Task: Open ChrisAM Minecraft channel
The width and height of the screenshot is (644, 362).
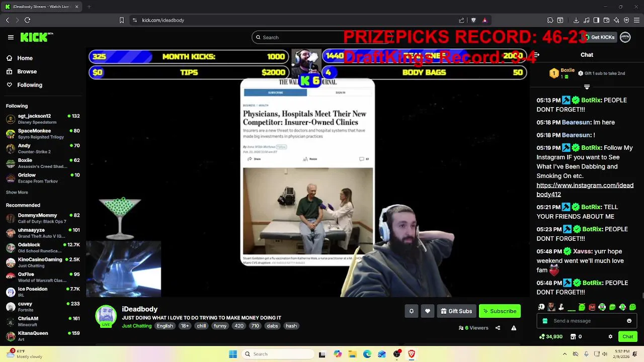Action: pyautogui.click(x=43, y=321)
